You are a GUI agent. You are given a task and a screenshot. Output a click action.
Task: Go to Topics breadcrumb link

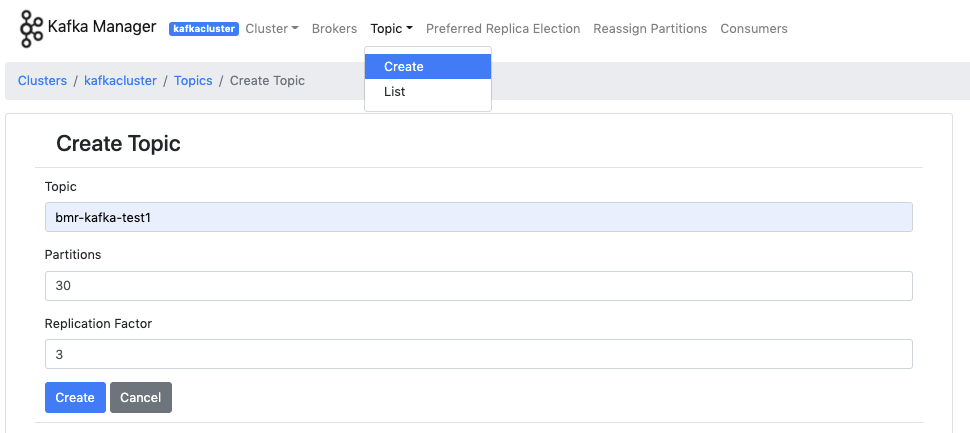pyautogui.click(x=193, y=80)
